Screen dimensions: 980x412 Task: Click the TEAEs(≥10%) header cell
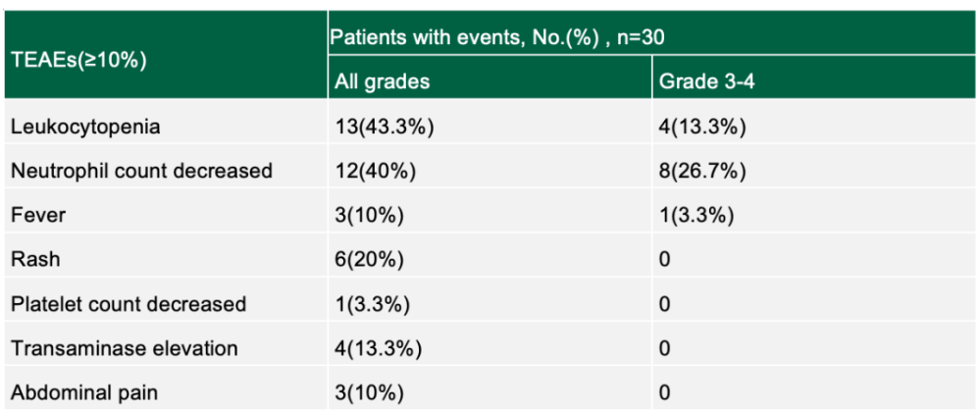click(78, 59)
